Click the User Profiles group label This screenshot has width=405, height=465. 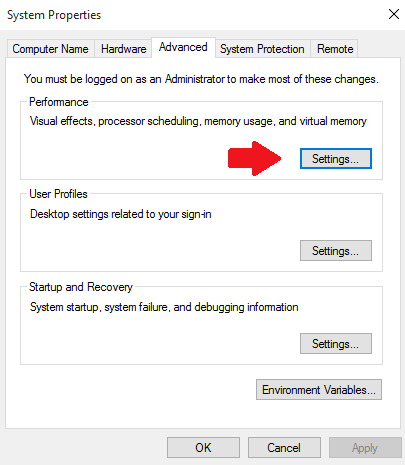pyautogui.click(x=58, y=194)
